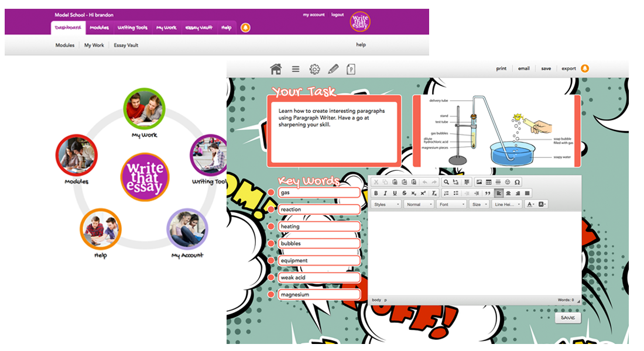
Task: Select all text via toolbar icon
Action: tap(467, 182)
